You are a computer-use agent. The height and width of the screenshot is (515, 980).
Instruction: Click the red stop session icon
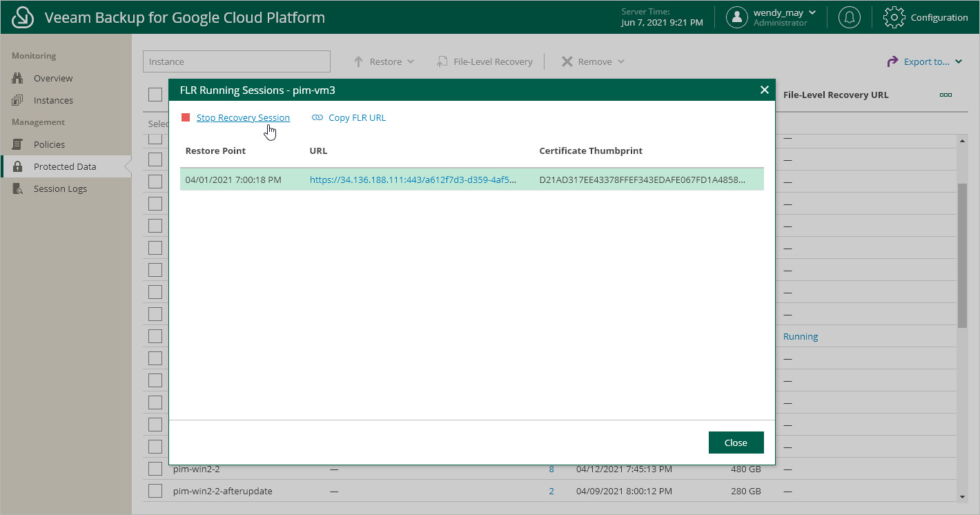(186, 117)
